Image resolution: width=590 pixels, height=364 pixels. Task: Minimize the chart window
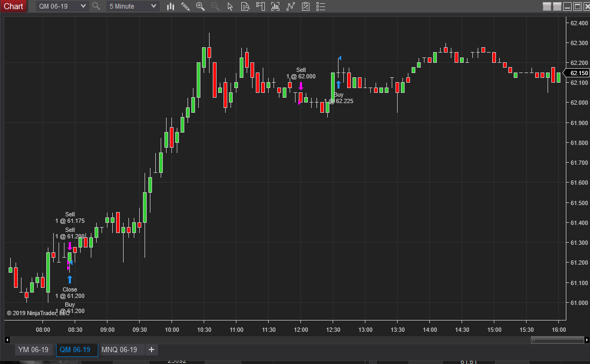[x=567, y=6]
